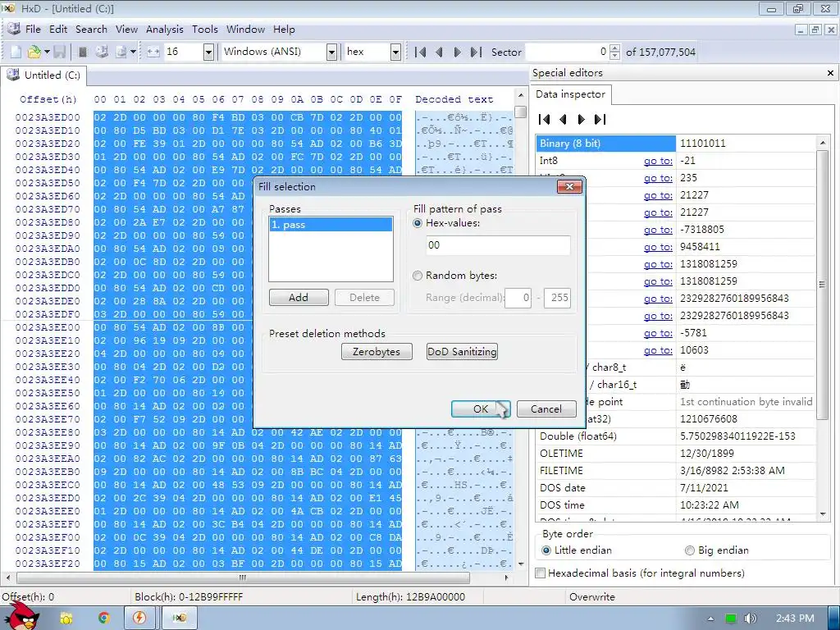Switch to the Data inspector tab
Viewport: 840px width, 630px height.
point(571,94)
